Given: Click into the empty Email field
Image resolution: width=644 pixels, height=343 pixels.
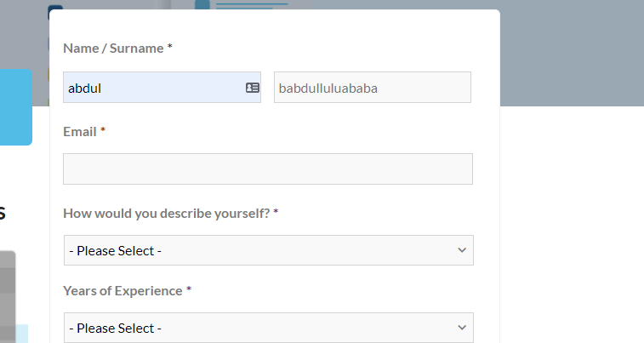Looking at the screenshot, I should tap(268, 169).
